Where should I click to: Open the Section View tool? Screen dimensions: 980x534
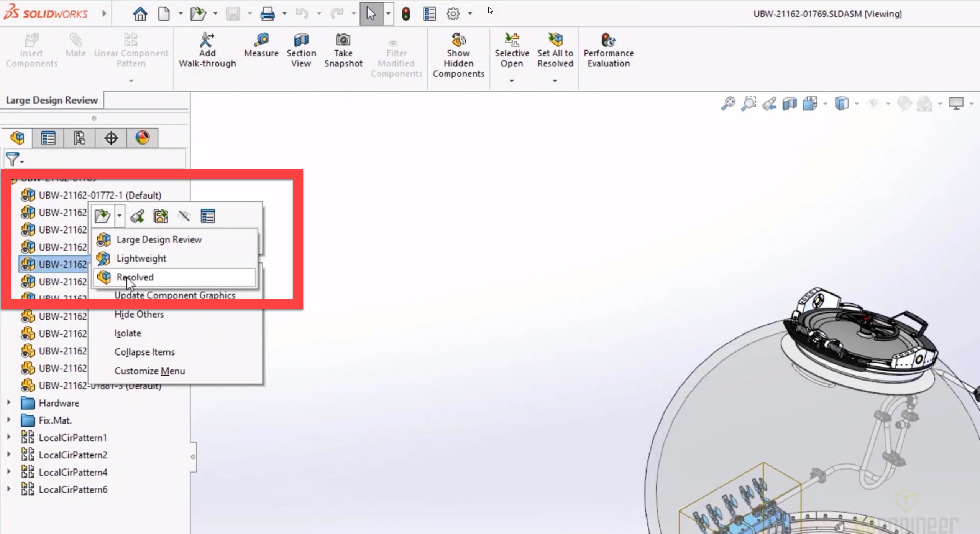(301, 50)
